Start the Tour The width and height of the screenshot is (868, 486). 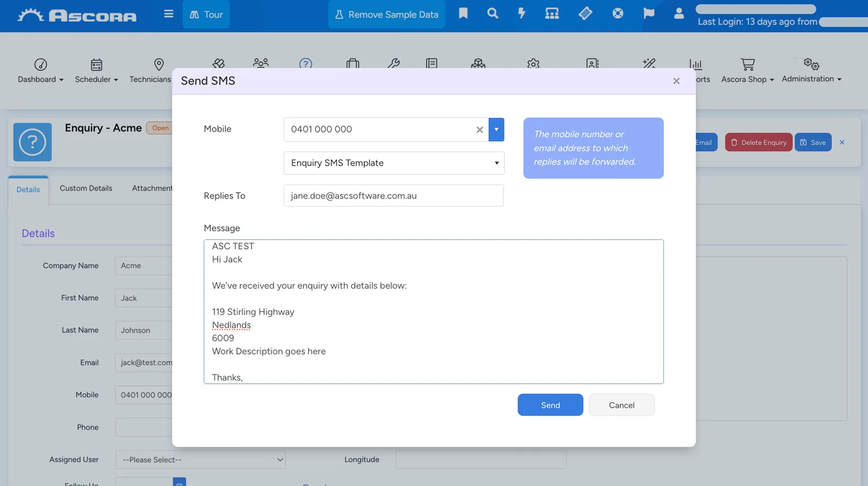(206, 14)
